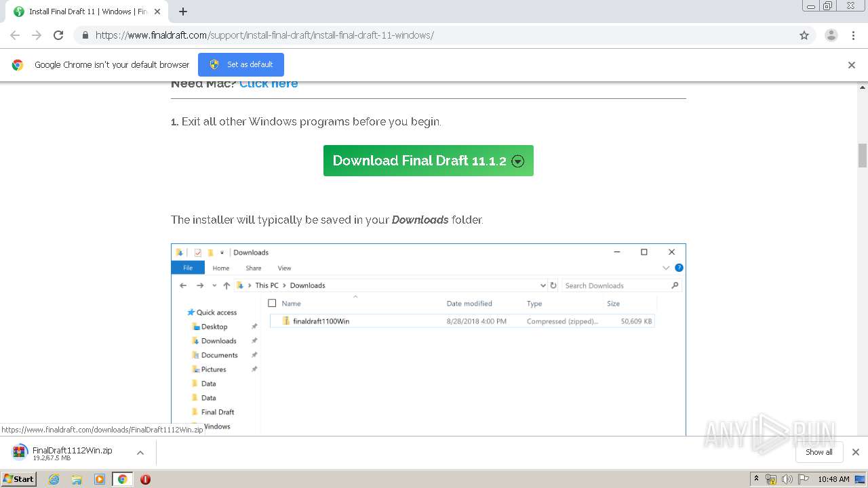Expand options for the FinalDraft1112Win.zip download
This screenshot has height=488, width=868.
tap(140, 453)
